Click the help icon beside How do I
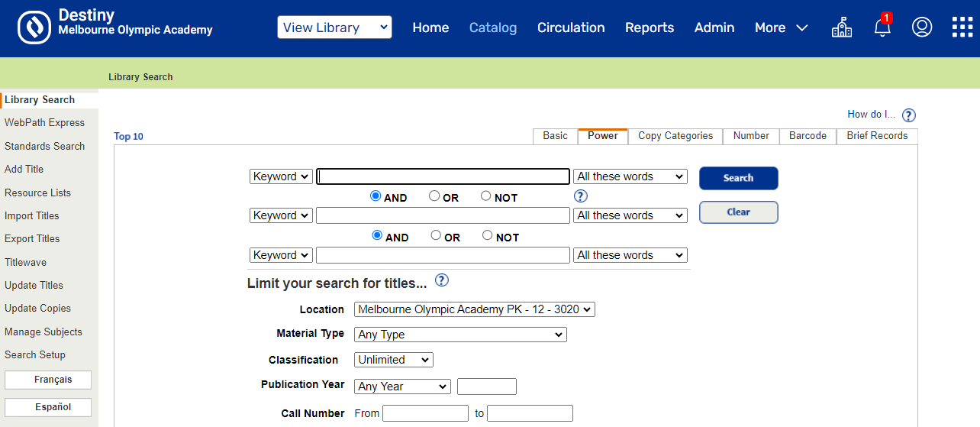This screenshot has width=980, height=427. coord(908,115)
